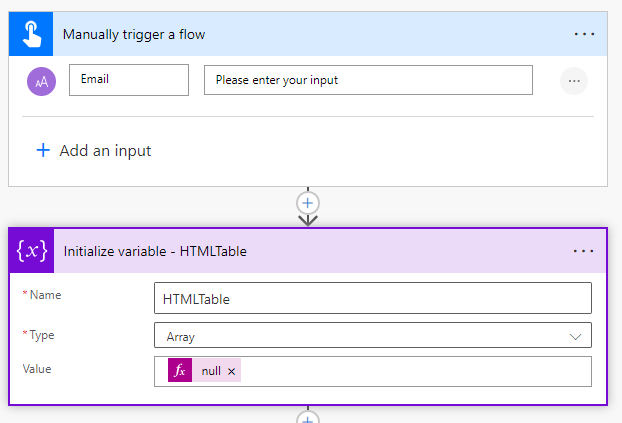
Task: Collapse the Manually trigger a flow card header
Action: pyautogui.click(x=300, y=34)
